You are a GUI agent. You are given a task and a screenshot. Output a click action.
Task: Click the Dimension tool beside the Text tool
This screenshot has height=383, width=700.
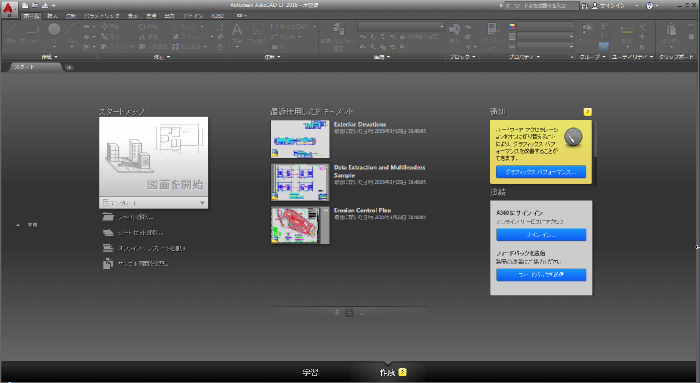(x=258, y=32)
